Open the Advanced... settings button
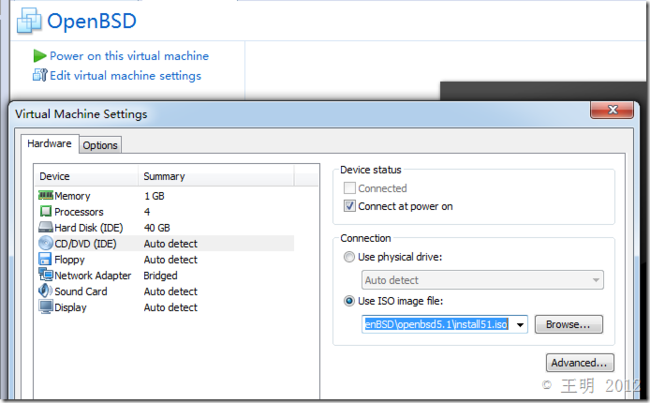The image size is (650, 403). [x=580, y=363]
